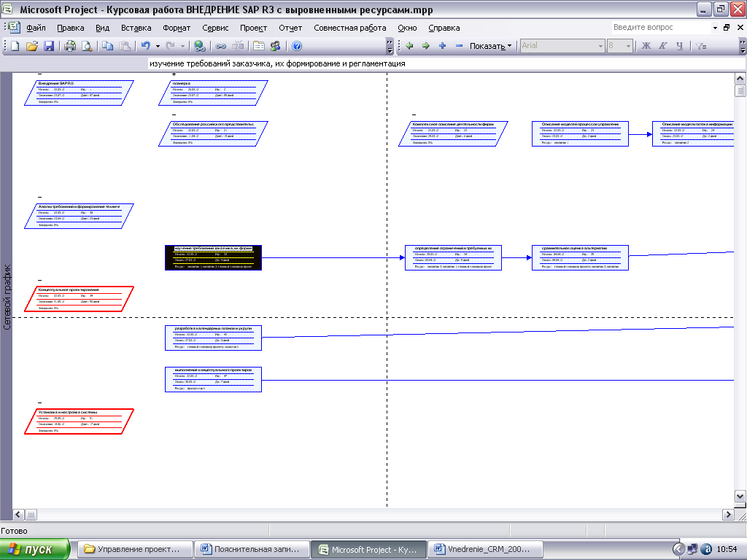Open the Совместная работа menu
This screenshot has height=560, width=747.
coord(350,28)
